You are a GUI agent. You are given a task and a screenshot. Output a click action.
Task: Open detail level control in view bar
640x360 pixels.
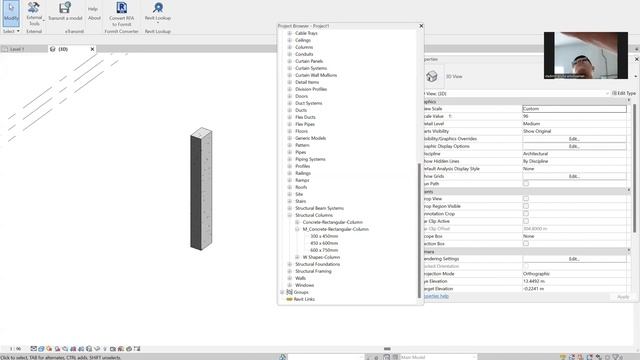[33, 349]
